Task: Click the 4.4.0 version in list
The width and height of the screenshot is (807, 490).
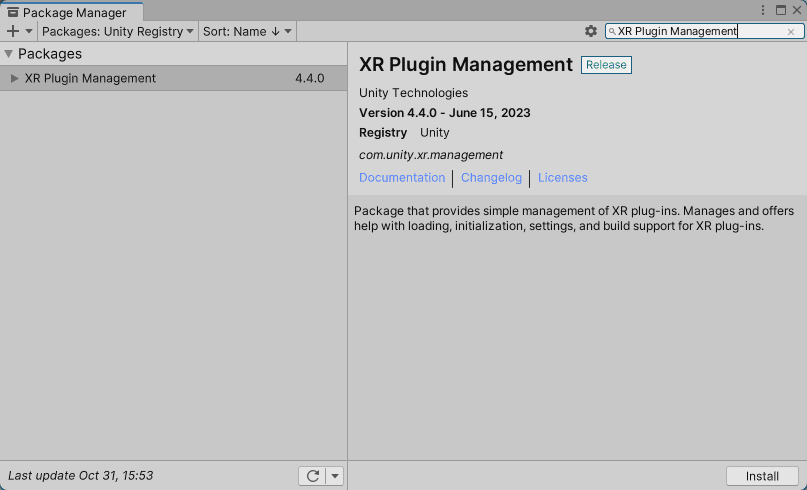Action: (309, 78)
